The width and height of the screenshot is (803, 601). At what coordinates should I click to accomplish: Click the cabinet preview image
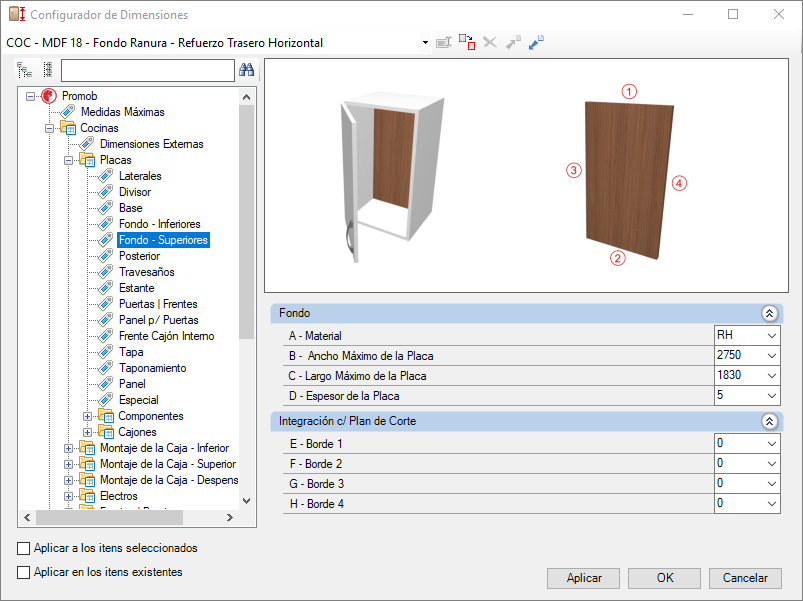pyautogui.click(x=391, y=177)
